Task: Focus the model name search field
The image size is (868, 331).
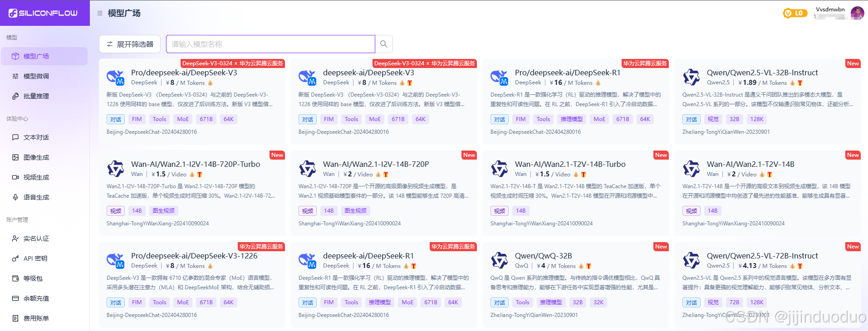Action: 270,44
